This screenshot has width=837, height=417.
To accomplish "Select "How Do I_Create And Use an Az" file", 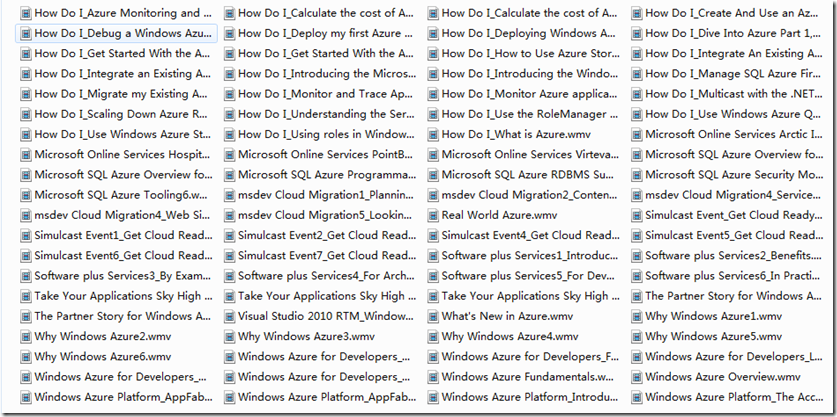I will (x=733, y=13).
